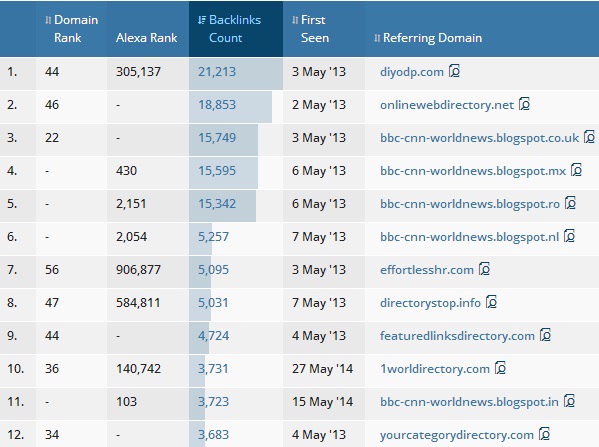This screenshot has width=599, height=447.
Task: Click the Domain Rank value 56
Action: 52,270
